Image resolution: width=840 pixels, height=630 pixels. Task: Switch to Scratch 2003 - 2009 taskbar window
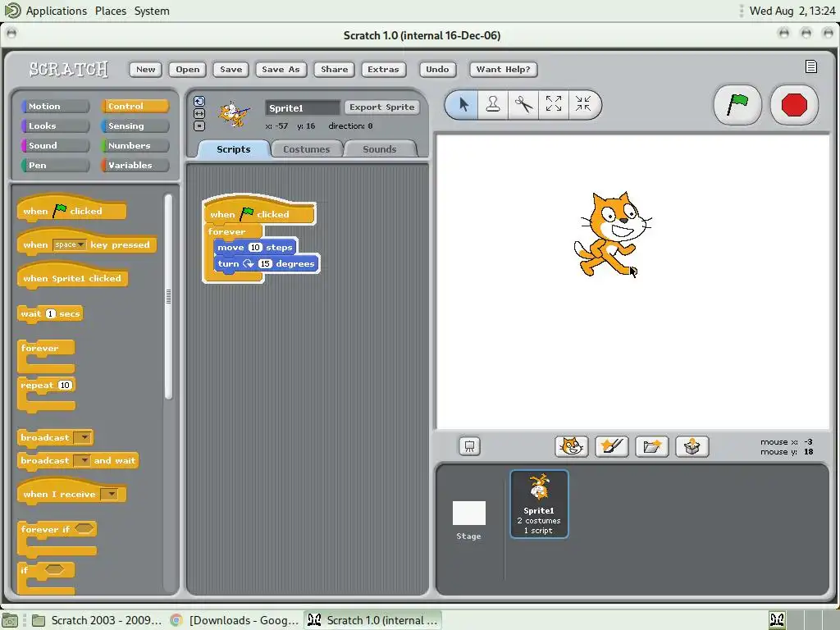(97, 620)
